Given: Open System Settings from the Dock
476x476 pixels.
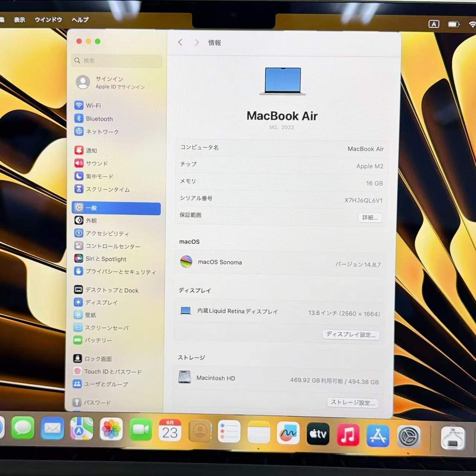Looking at the screenshot, I should coord(408,437).
